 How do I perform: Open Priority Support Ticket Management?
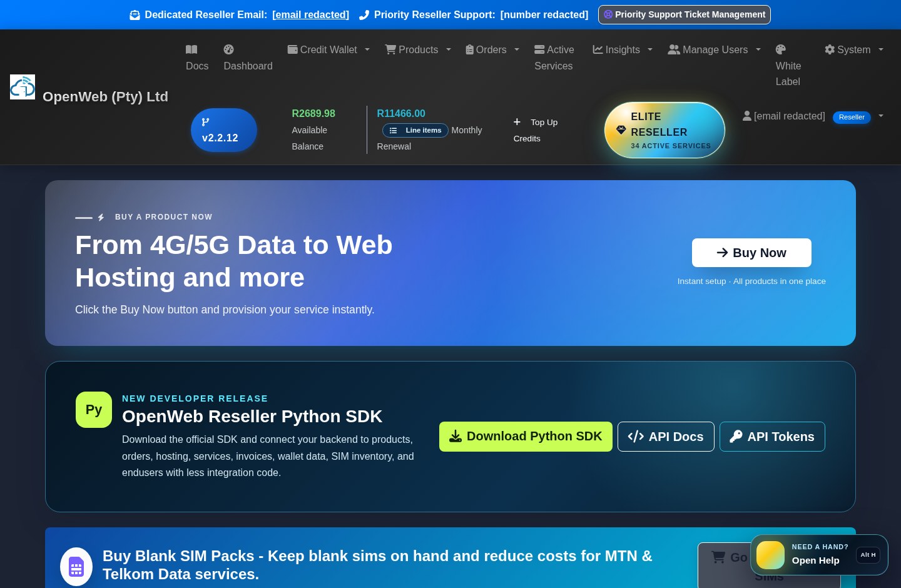point(684,14)
